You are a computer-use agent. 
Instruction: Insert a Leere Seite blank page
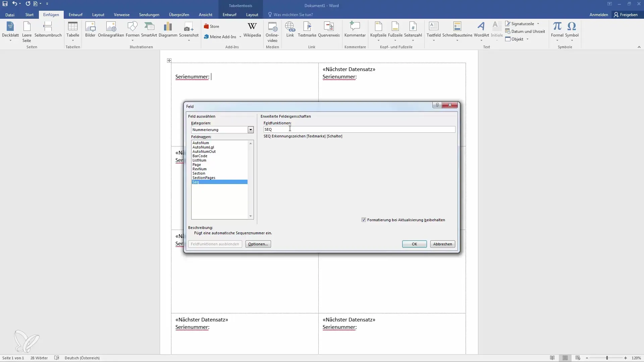click(x=27, y=32)
